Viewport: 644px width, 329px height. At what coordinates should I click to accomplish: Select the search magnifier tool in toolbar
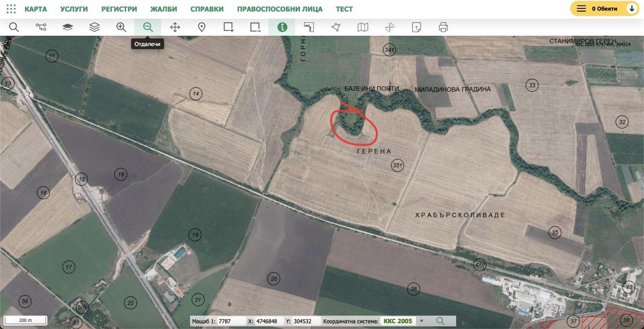pos(14,27)
